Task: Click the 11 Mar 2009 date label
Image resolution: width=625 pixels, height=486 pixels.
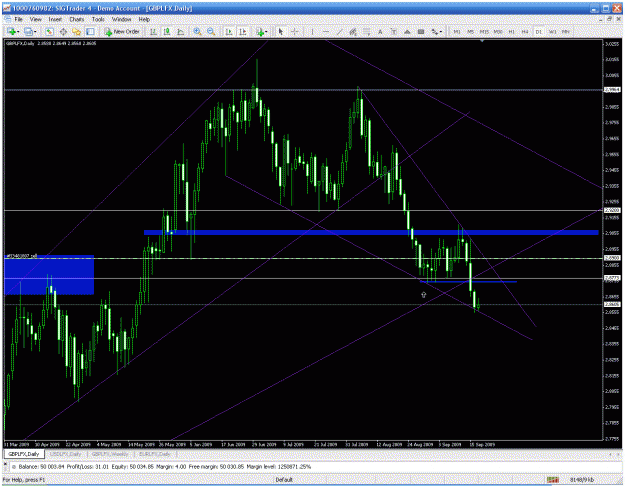Action: point(17,444)
